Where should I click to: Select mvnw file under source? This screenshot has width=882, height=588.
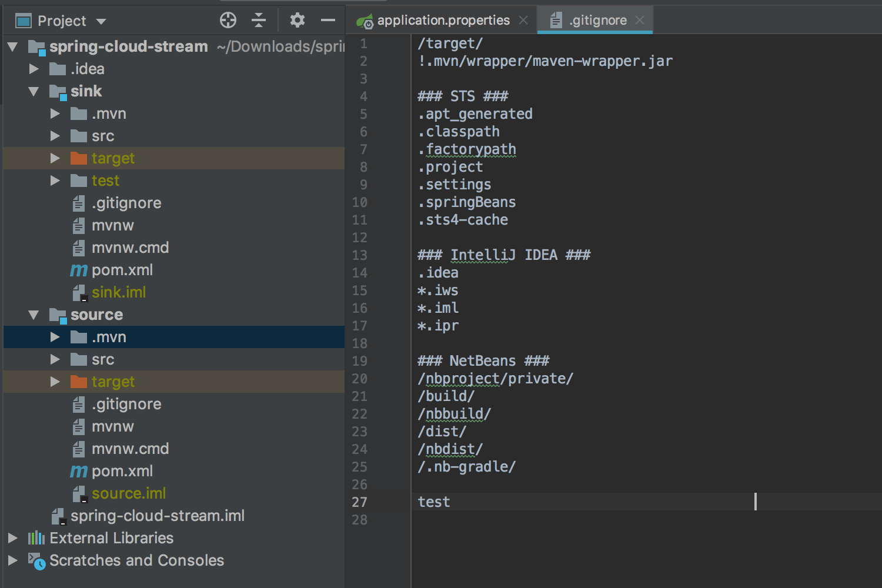pos(113,426)
